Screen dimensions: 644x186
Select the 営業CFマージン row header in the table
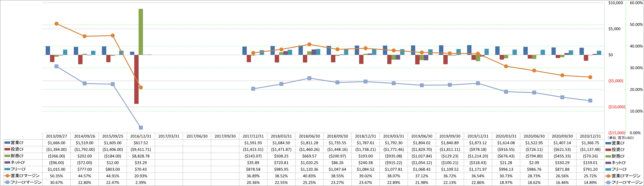pos(25,176)
